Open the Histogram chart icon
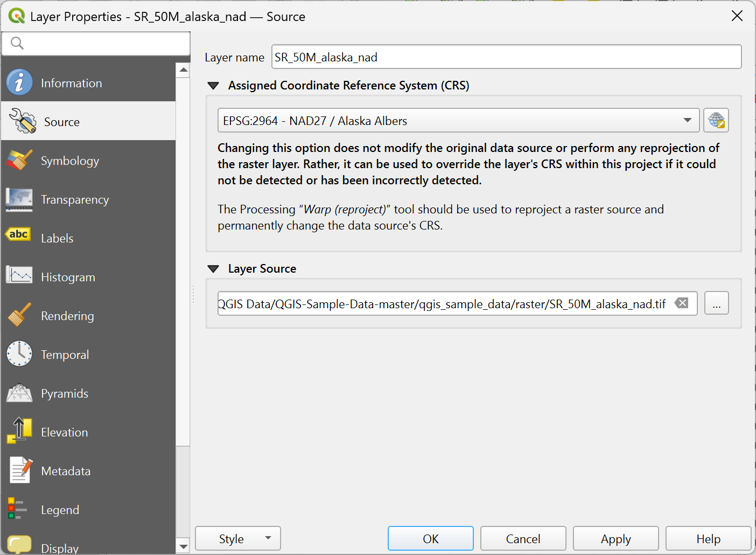756x555 pixels. [19, 276]
